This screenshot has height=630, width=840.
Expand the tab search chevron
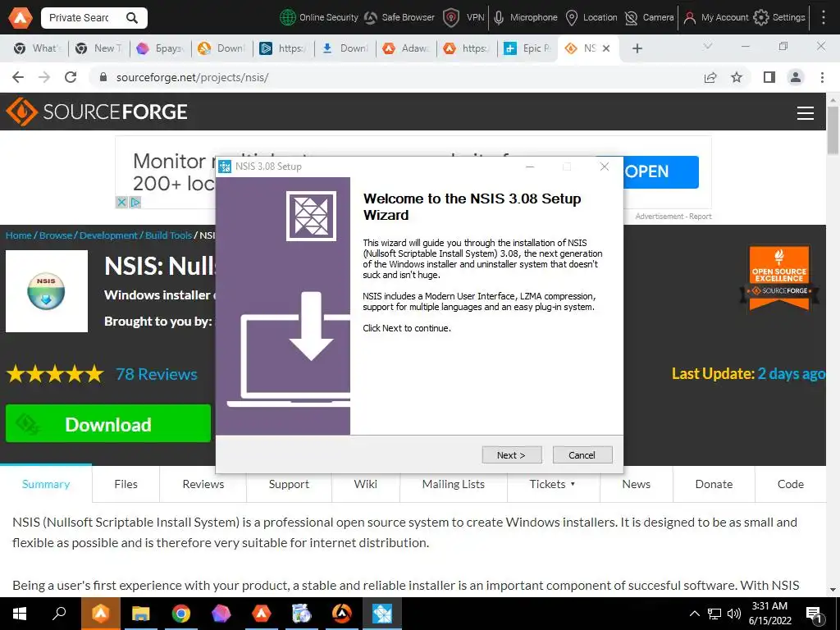[708, 47]
